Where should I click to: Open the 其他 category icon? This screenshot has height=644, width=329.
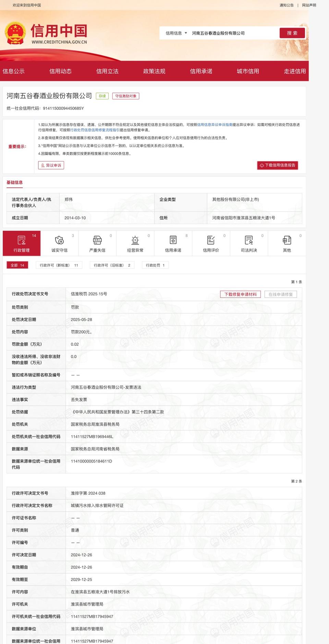(287, 240)
